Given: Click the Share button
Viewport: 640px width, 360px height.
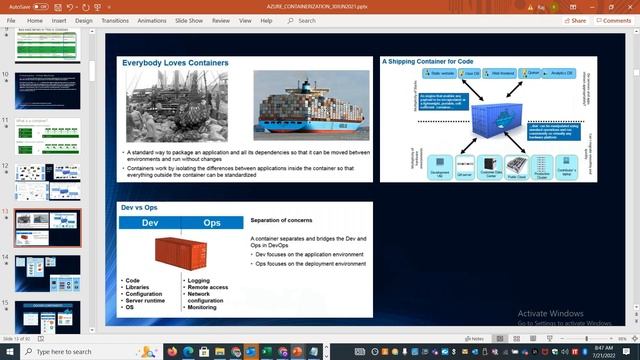Looking at the screenshot, I should 575,20.
